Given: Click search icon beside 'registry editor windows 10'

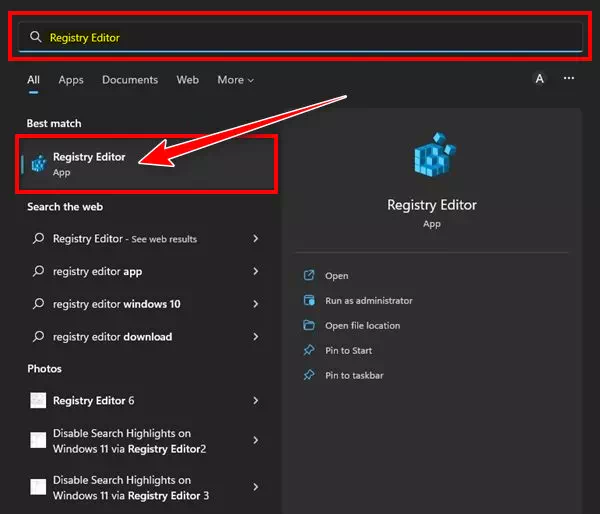Looking at the screenshot, I should (38, 304).
